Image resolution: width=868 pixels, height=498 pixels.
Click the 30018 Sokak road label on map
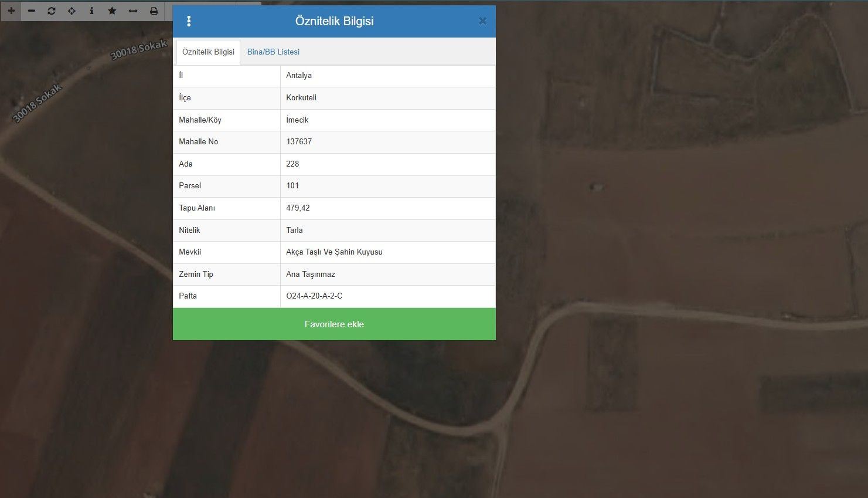[139, 50]
